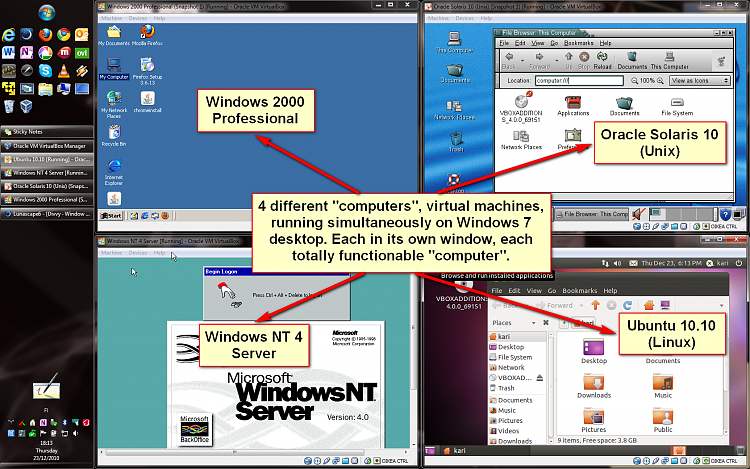750x469 pixels.
Task: Open the Picasa launcher icon
Action: pos(45,53)
